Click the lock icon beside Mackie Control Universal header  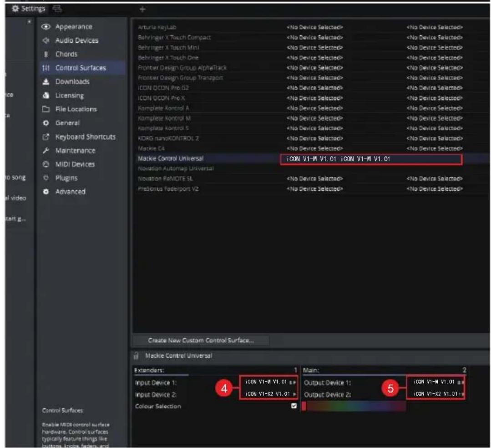(x=136, y=356)
